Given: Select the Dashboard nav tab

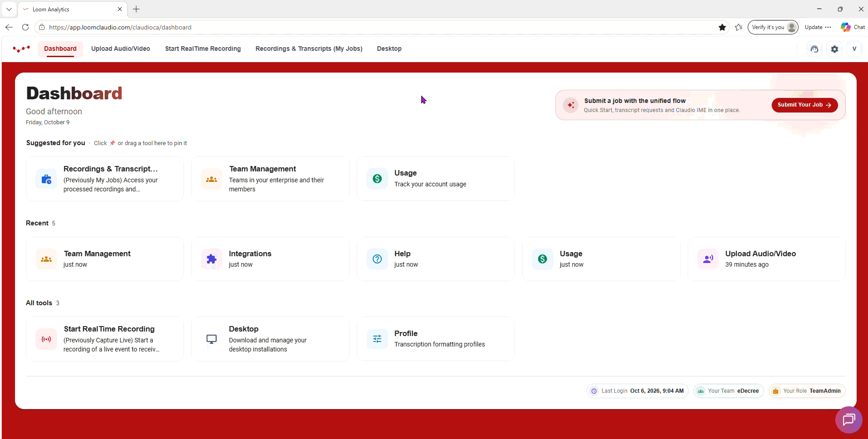Looking at the screenshot, I should pos(60,49).
